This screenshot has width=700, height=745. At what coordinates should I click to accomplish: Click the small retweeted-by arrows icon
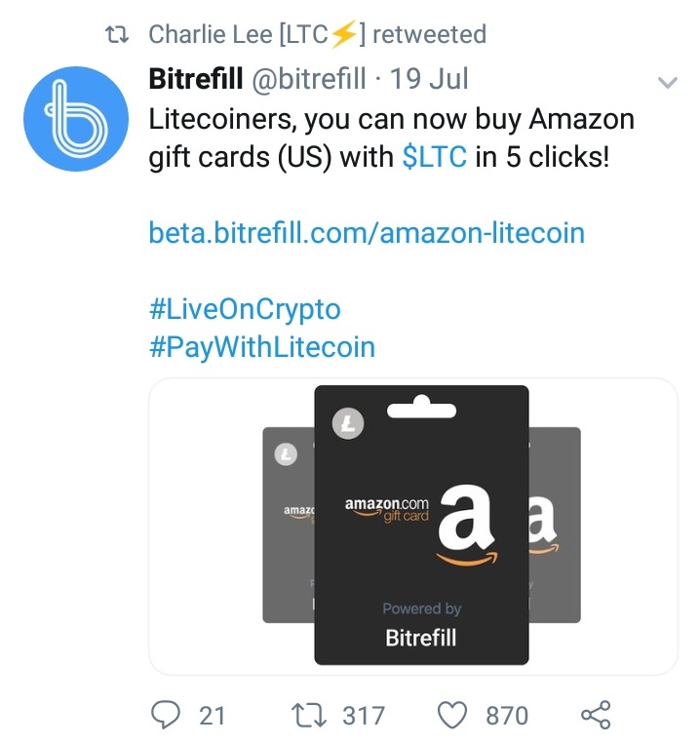click(x=117, y=35)
